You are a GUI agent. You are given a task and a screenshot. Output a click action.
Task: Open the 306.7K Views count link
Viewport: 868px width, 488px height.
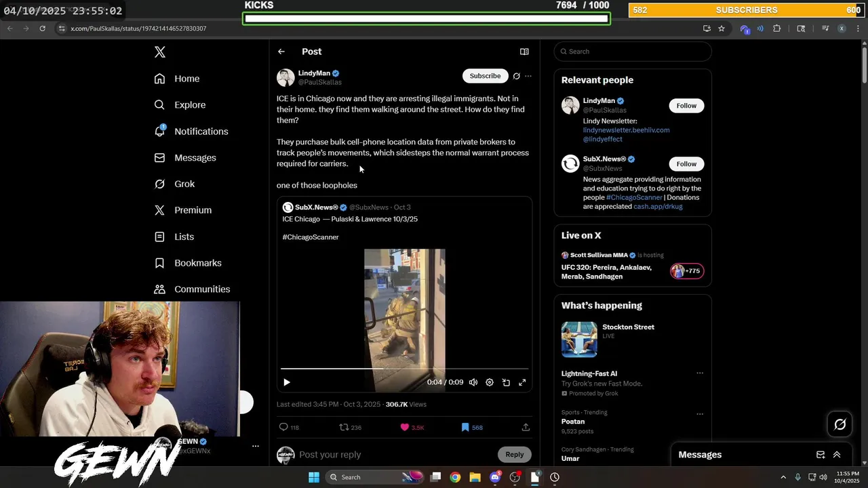tap(406, 405)
